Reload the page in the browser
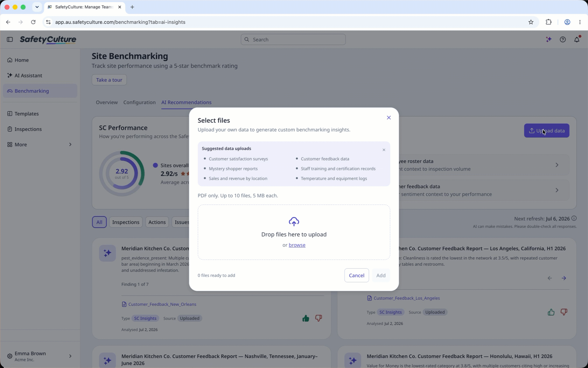Image resolution: width=588 pixels, height=368 pixels. [33, 22]
